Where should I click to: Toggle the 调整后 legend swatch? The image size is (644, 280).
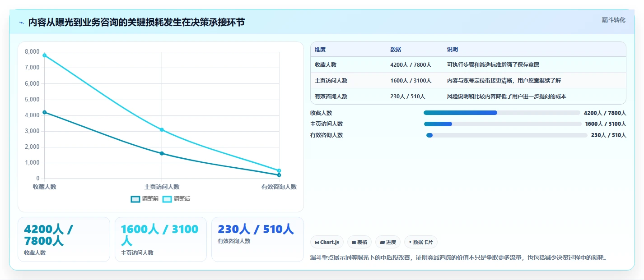tap(167, 199)
